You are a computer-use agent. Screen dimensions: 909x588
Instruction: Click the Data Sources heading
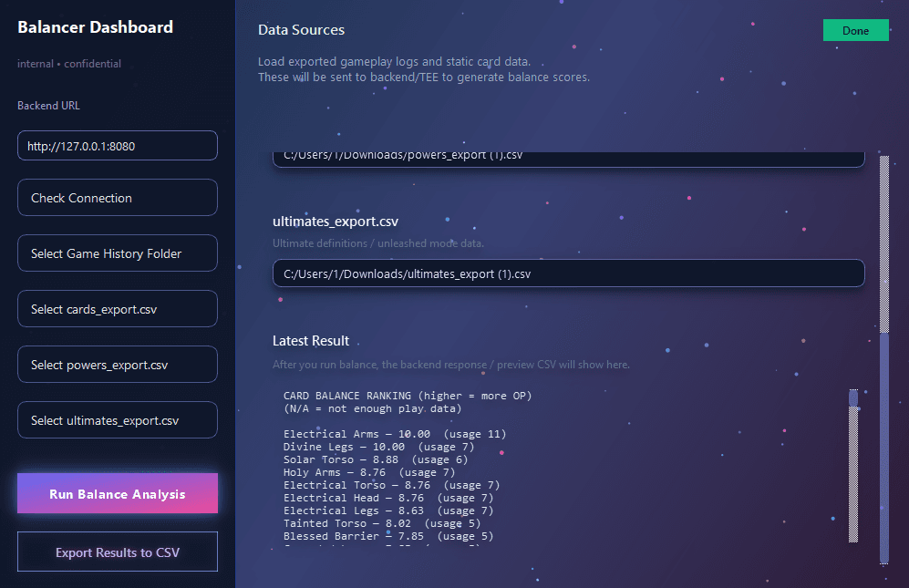click(x=301, y=29)
